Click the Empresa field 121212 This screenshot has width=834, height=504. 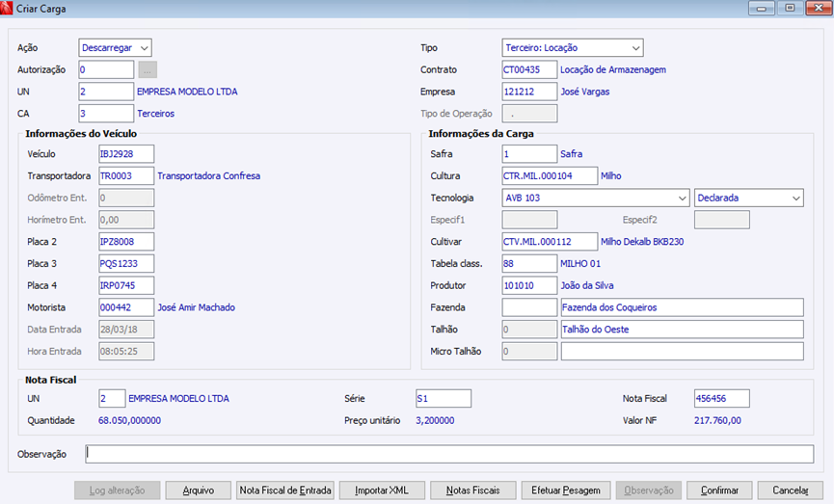click(529, 92)
